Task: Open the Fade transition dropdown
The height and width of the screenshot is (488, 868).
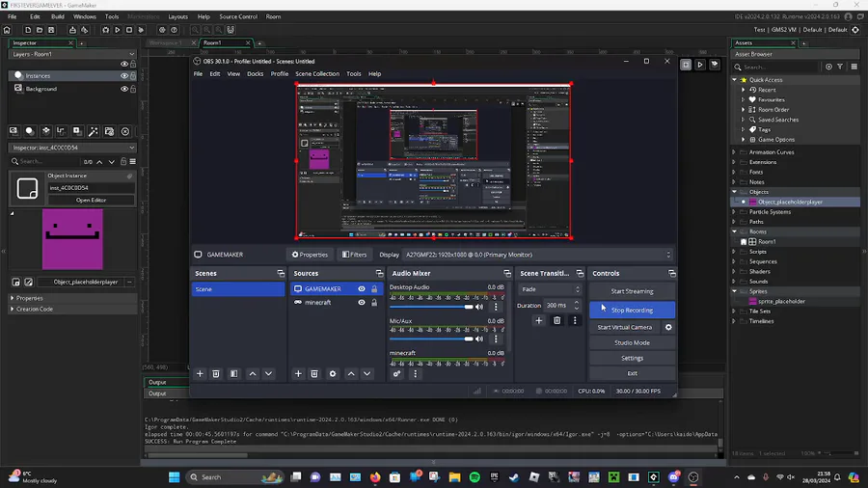Action: coord(550,289)
